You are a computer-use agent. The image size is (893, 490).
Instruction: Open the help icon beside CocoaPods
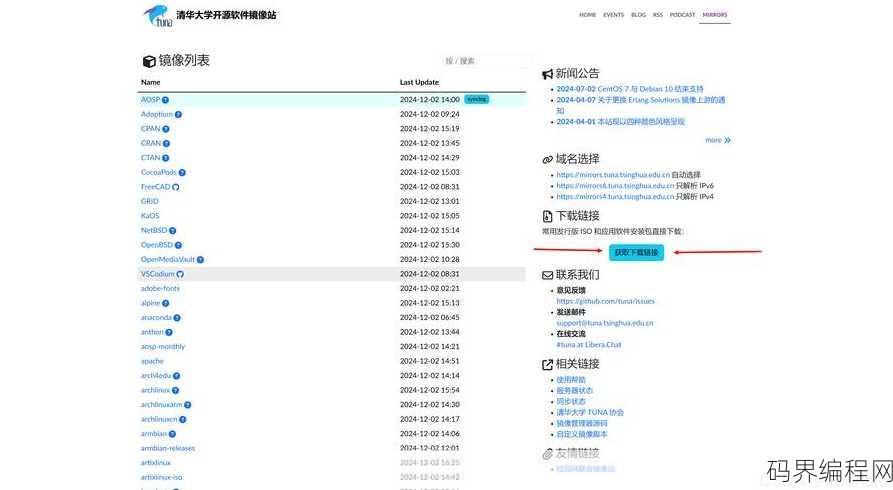click(x=182, y=173)
